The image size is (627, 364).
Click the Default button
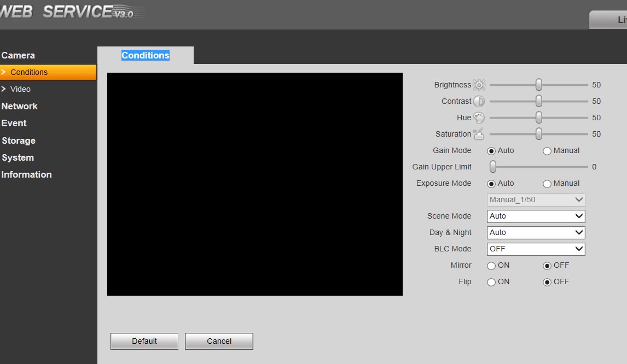point(144,341)
